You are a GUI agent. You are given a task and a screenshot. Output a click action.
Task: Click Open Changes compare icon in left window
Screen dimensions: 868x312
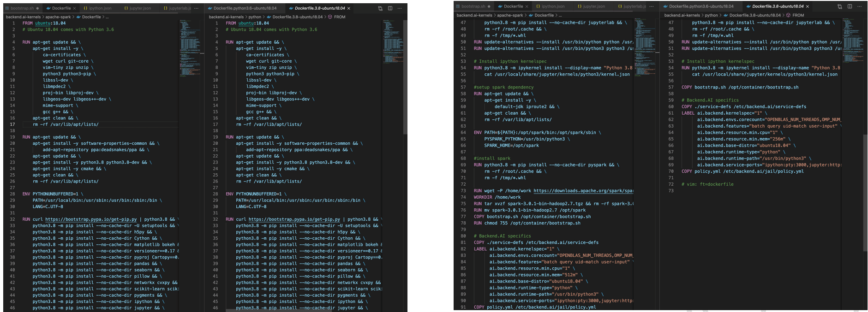(x=380, y=8)
